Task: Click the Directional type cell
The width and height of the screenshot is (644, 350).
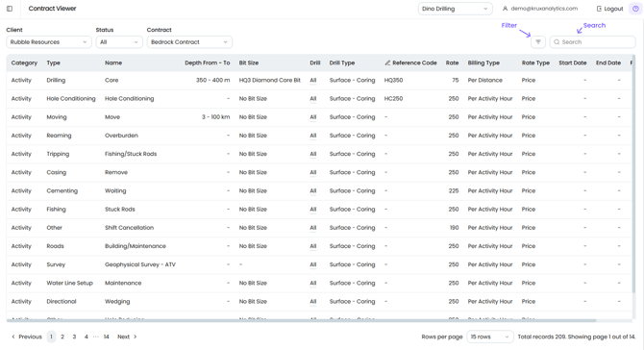Action: click(x=62, y=302)
